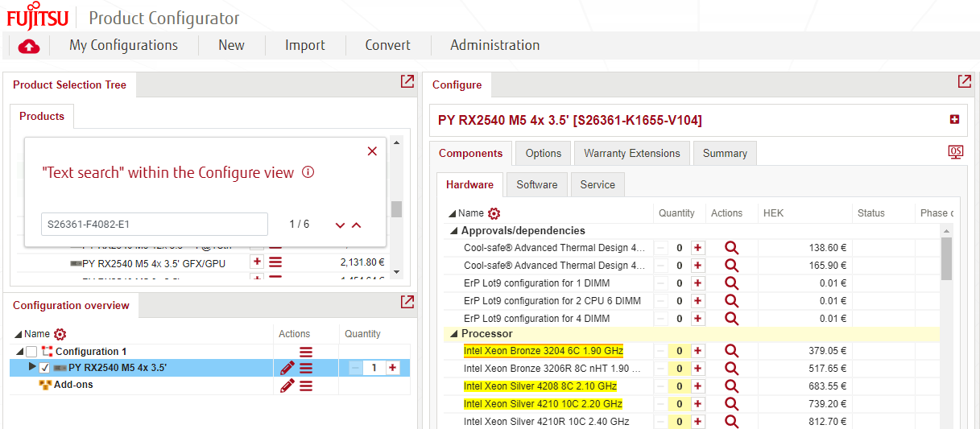The image size is (980, 429).
Task: Expand the configuration header with plus icon
Action: click(955, 120)
